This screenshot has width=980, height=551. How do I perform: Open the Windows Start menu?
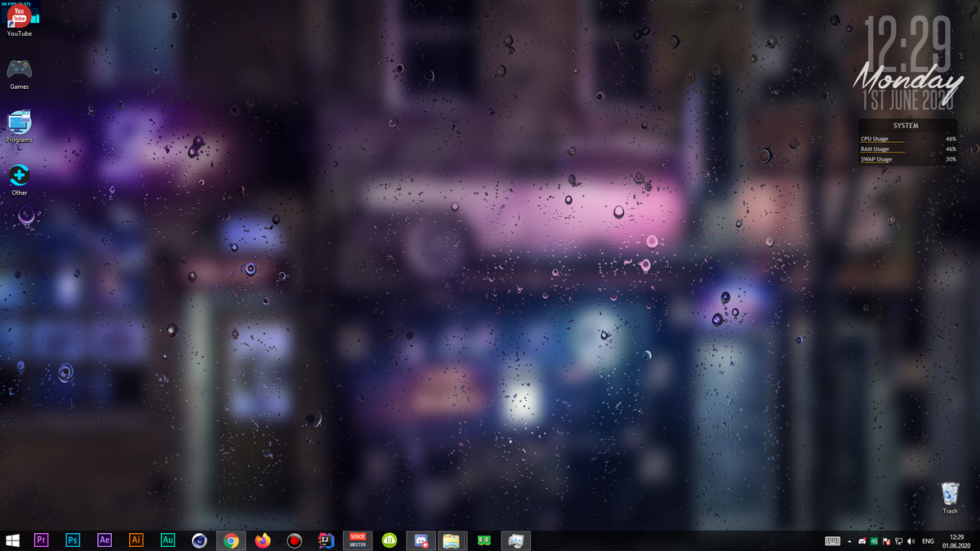(12, 540)
